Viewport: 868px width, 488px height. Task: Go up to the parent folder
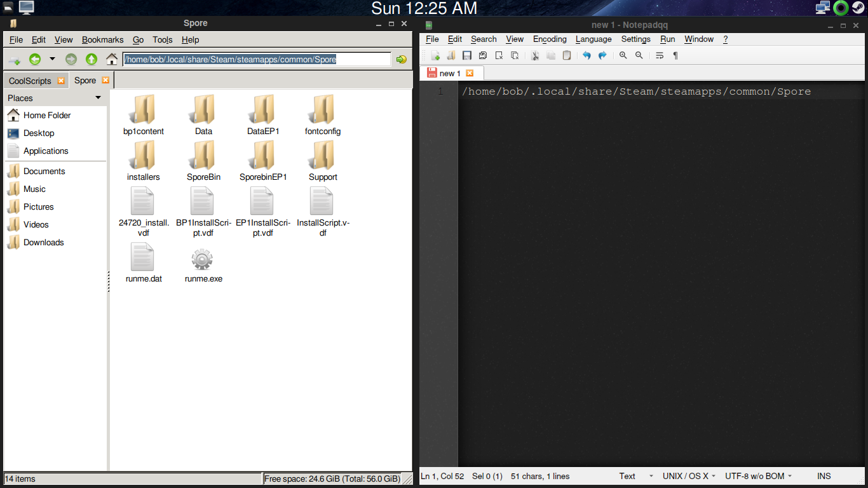(92, 59)
